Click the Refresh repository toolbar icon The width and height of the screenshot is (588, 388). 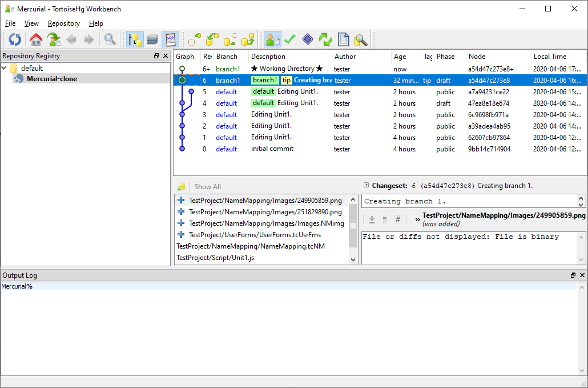point(15,39)
